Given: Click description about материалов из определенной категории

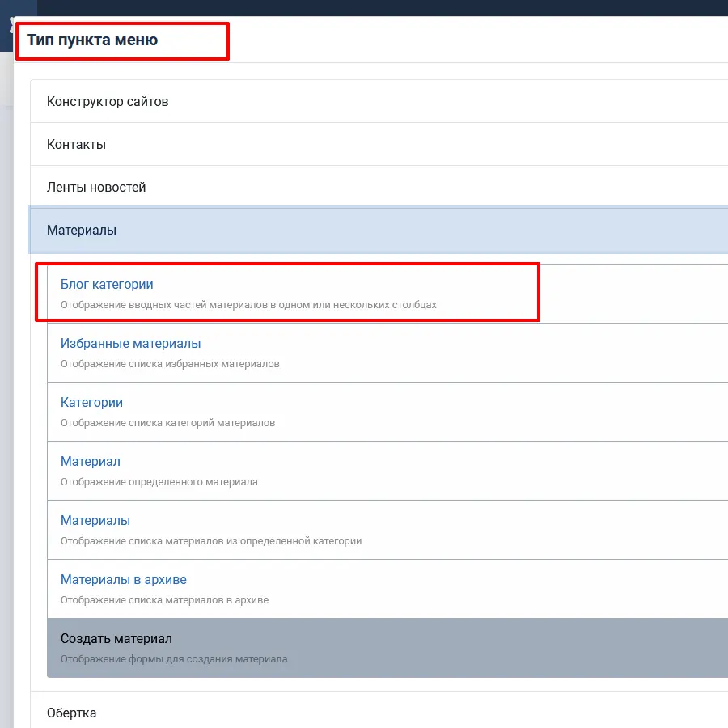Looking at the screenshot, I should [x=210, y=541].
